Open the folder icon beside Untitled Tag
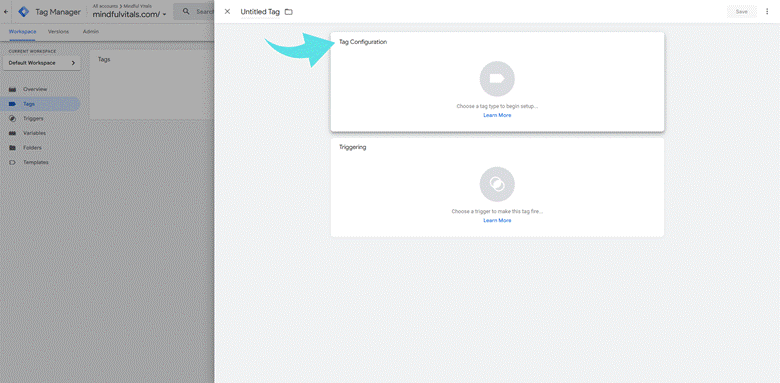 [x=289, y=11]
